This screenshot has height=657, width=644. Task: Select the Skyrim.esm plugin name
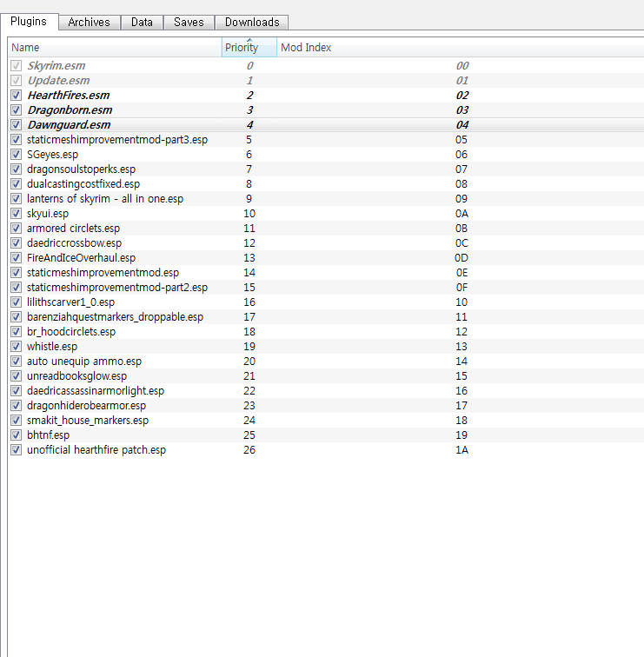pos(56,66)
